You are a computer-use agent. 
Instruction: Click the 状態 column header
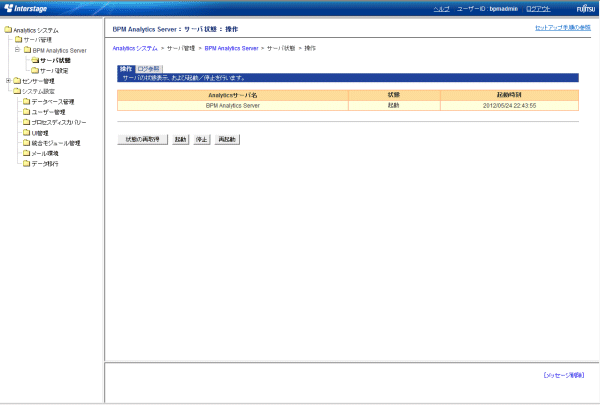click(394, 95)
